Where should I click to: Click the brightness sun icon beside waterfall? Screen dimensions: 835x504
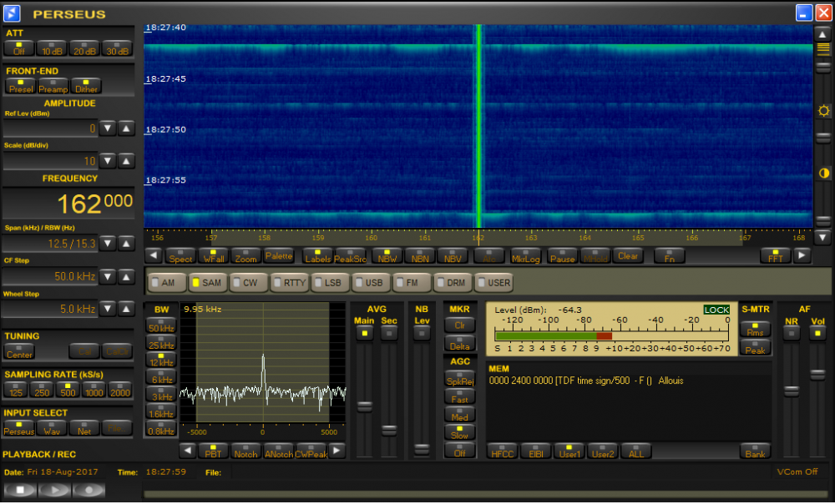click(823, 111)
